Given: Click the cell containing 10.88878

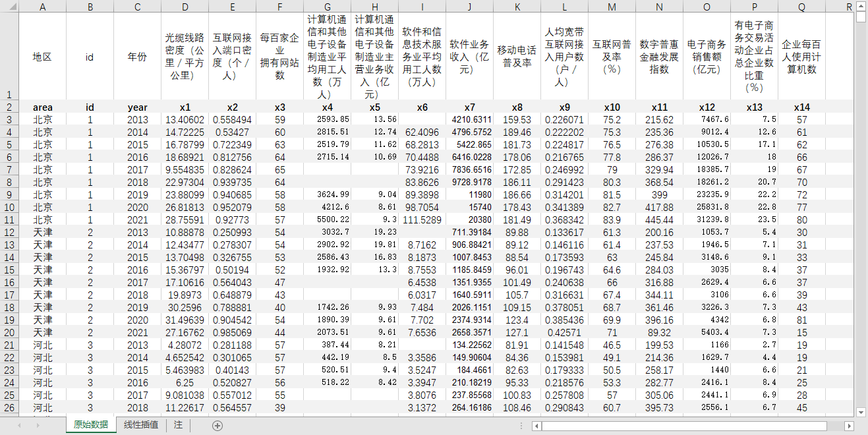Looking at the screenshot, I should [185, 232].
